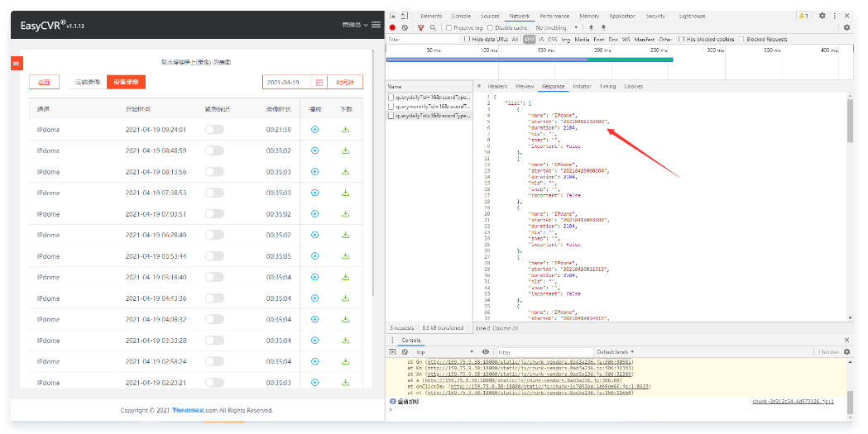
Task: Filter requests by XHR type
Action: (x=530, y=39)
